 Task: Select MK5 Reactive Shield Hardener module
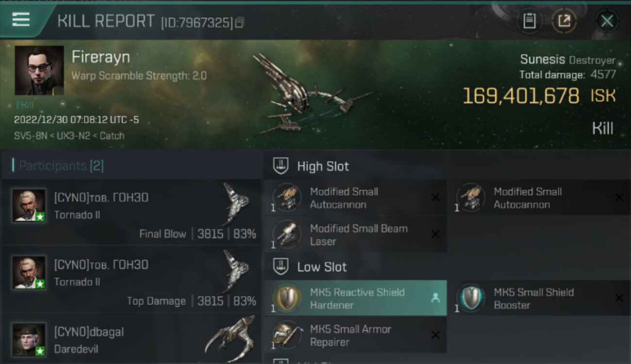point(356,298)
